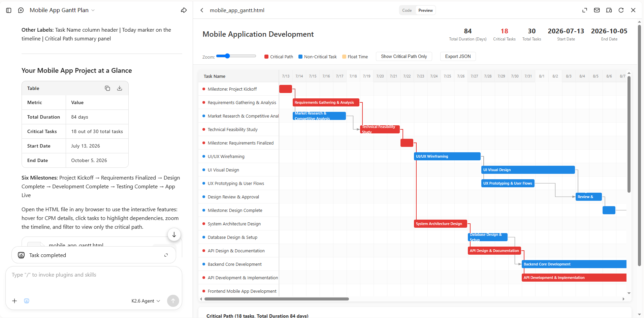
Task: Copy the summary table contents
Action: (x=107, y=88)
